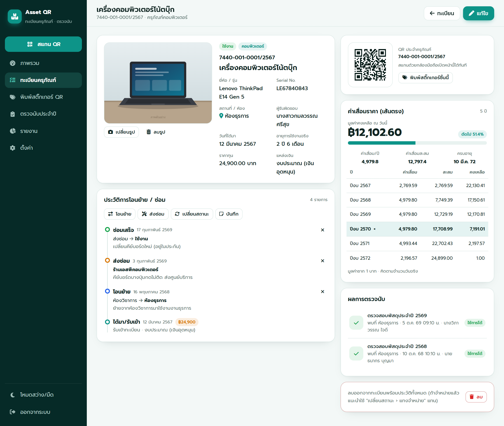Click เปลี่ยนรูป camera button
This screenshot has width=504, height=426.
pyautogui.click(x=121, y=132)
